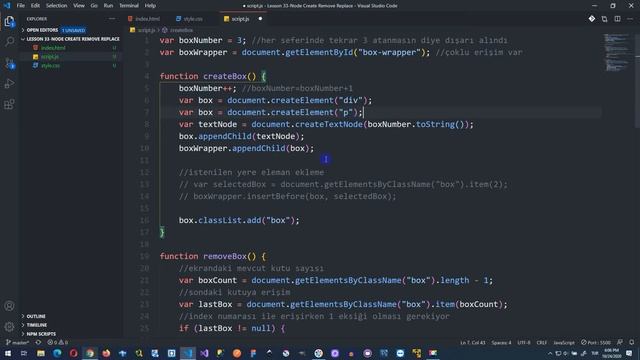Image resolution: width=640 pixels, height=360 pixels.
Task: Open the Accounts icon in the activity bar
Action: point(9,306)
